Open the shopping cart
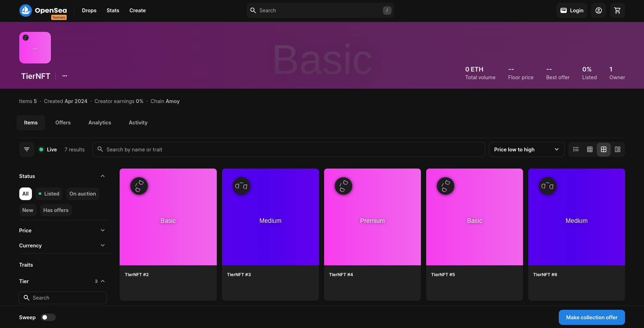 [617, 11]
